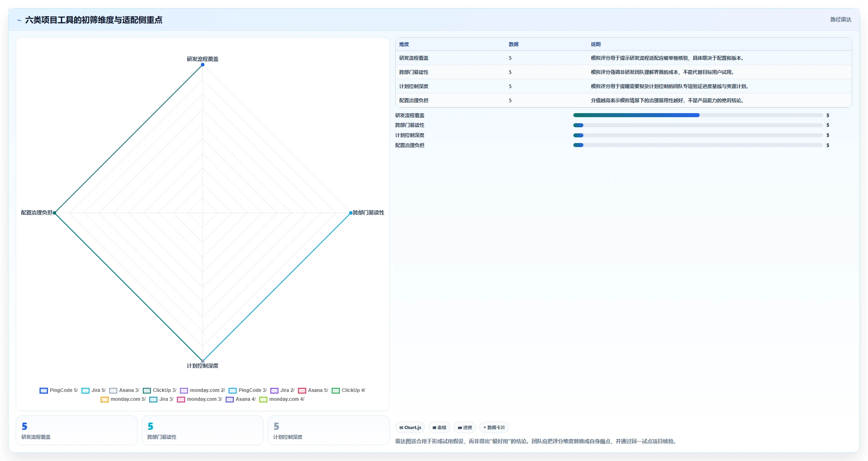
Task: Click the radar data point at 研发流程覆盖
Action: coord(203,65)
